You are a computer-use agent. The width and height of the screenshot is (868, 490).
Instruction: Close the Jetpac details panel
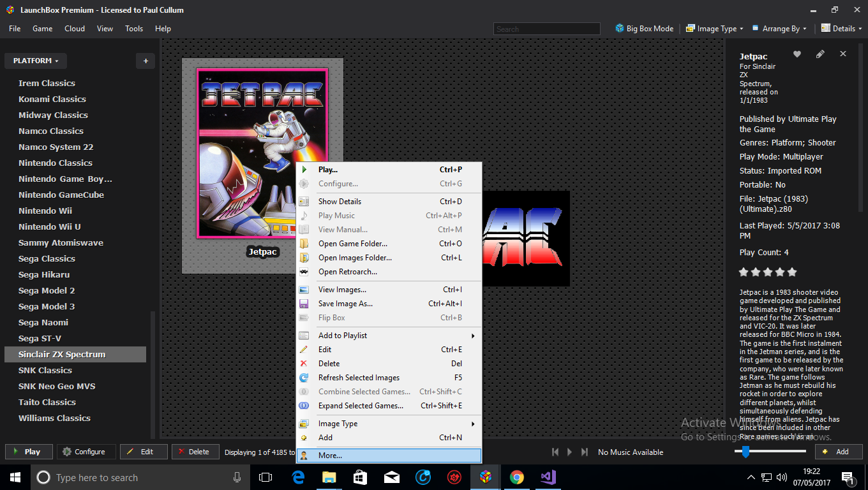(x=843, y=54)
